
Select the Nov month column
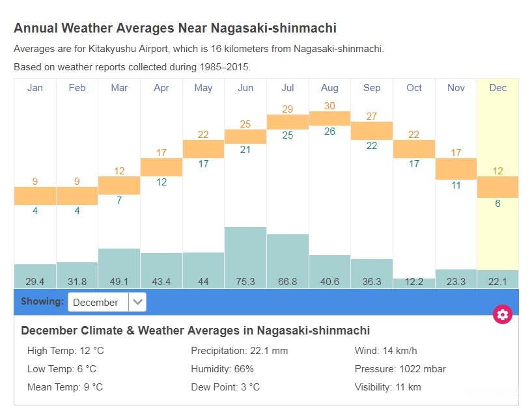coord(456,88)
